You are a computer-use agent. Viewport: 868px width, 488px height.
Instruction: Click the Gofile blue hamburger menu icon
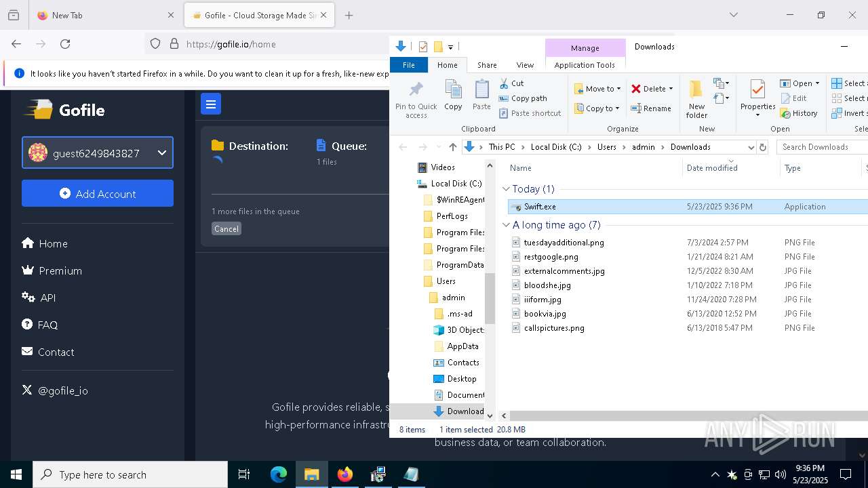click(211, 104)
